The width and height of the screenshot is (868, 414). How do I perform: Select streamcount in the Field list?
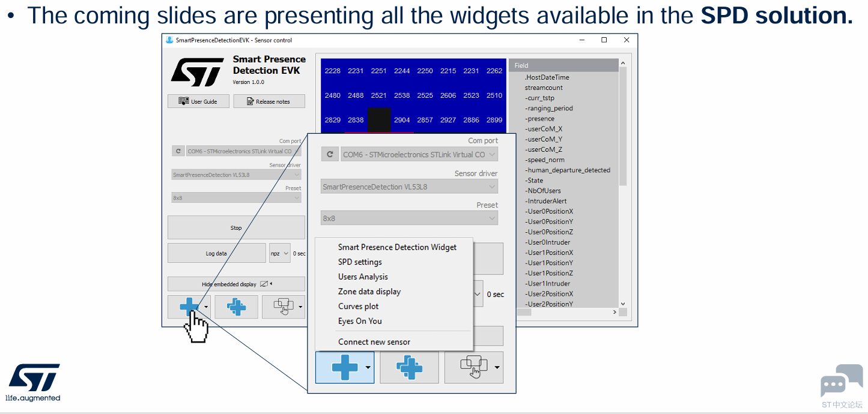click(544, 88)
